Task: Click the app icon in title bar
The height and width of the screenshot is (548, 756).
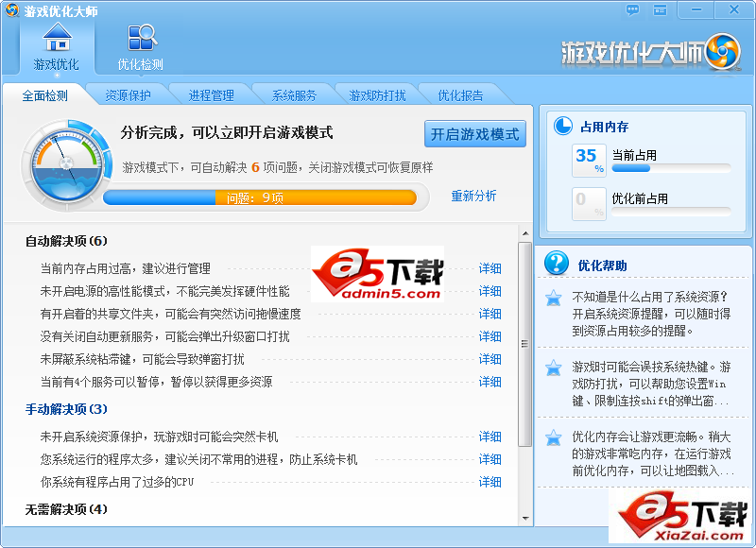Action: [x=11, y=10]
